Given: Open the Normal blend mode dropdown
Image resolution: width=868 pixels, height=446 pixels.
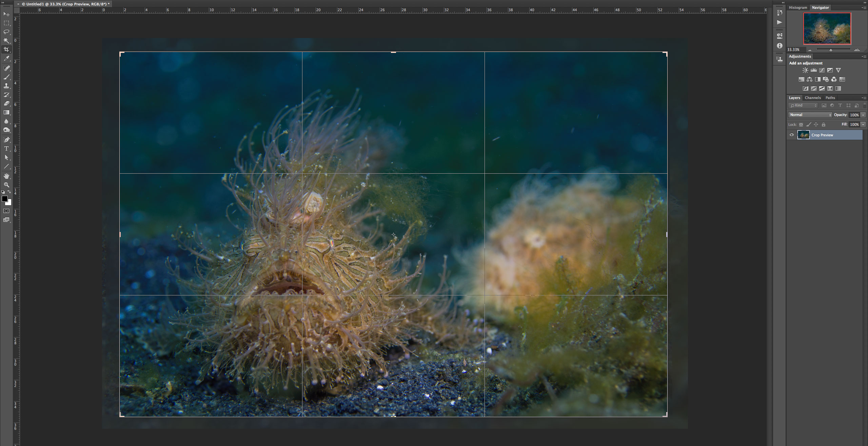Looking at the screenshot, I should pyautogui.click(x=810, y=115).
